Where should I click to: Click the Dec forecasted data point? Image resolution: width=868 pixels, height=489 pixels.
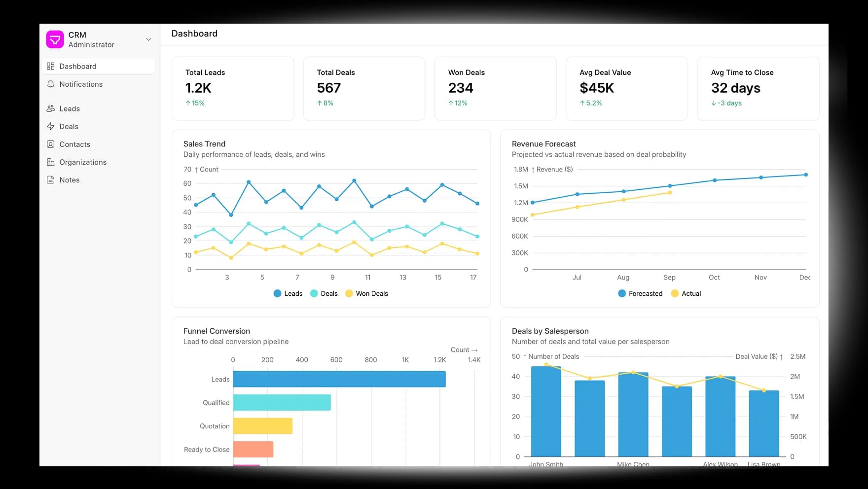806,175
